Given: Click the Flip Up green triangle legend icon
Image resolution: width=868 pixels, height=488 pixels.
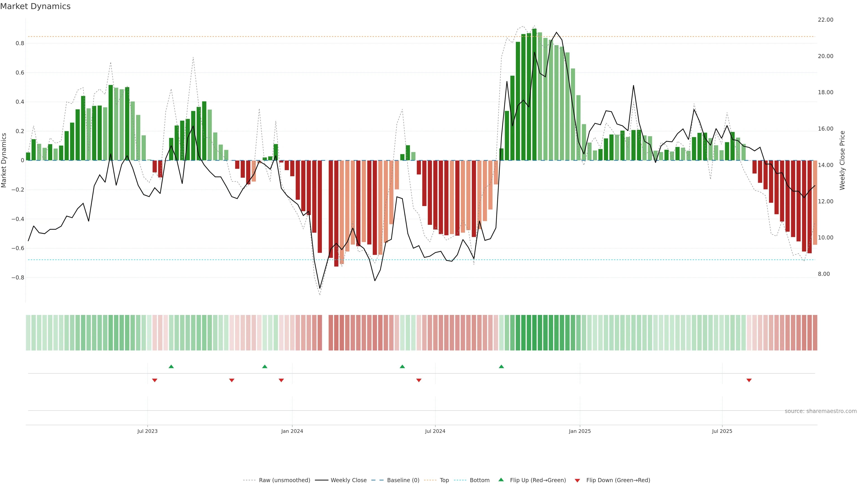Looking at the screenshot, I should coord(501,480).
